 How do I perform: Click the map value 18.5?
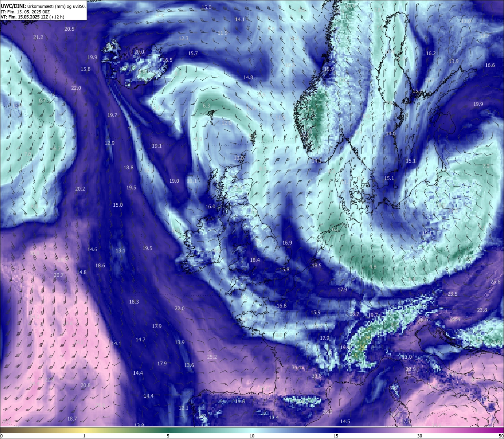[317, 265]
